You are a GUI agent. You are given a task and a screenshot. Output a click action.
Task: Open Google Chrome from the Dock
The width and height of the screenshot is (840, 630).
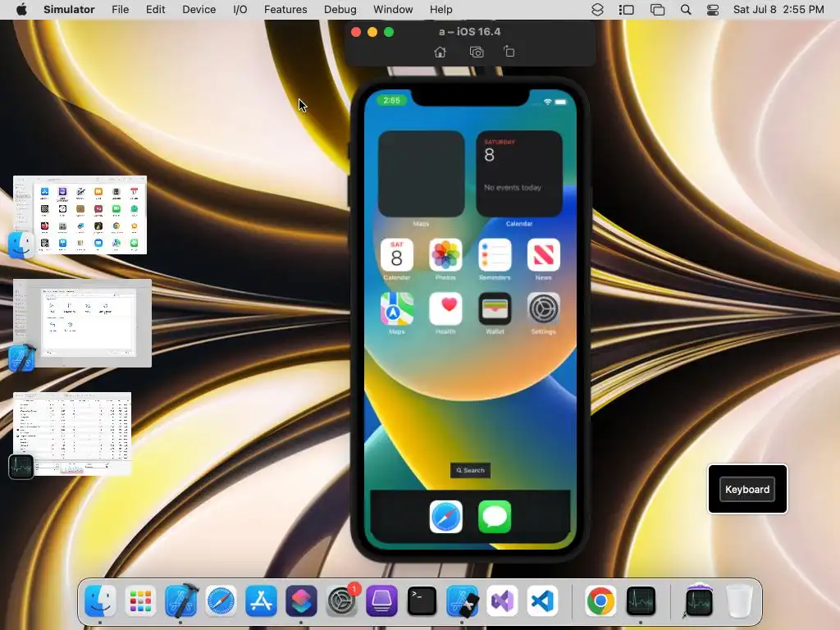(600, 600)
